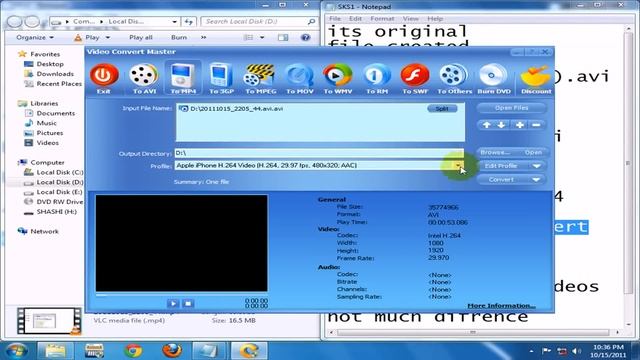Viewport: 640px width, 360px height.
Task: Click the Burn DVD disc icon
Action: [493, 76]
